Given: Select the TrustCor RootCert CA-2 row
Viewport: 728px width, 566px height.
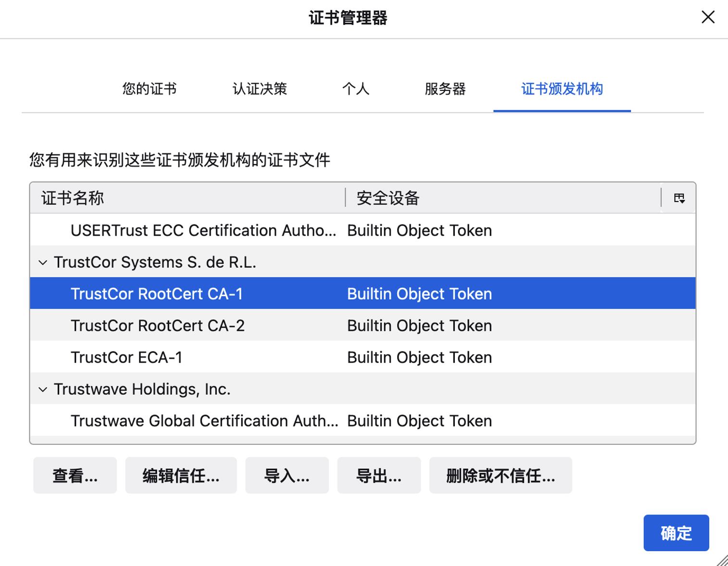Looking at the screenshot, I should pyautogui.click(x=363, y=326).
